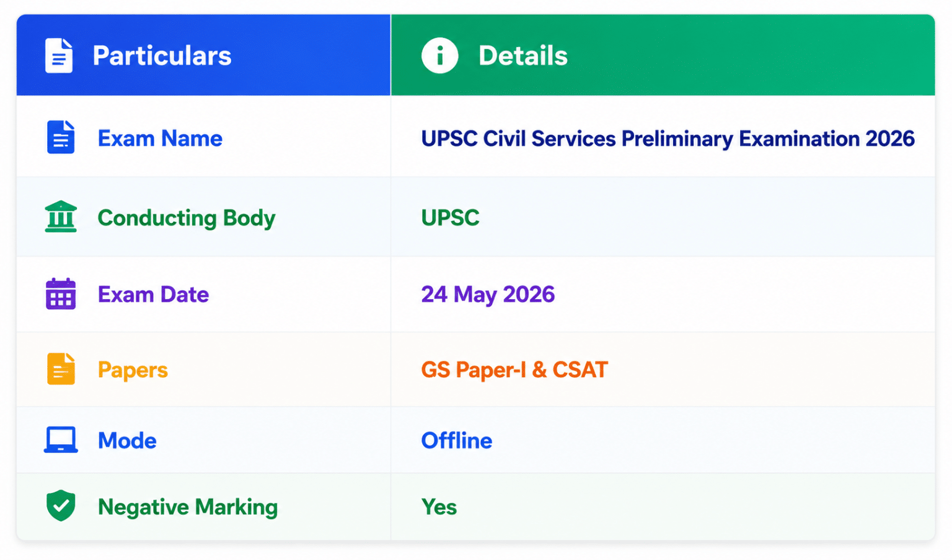Click the Exam Date label
The image size is (952, 560).
(153, 294)
